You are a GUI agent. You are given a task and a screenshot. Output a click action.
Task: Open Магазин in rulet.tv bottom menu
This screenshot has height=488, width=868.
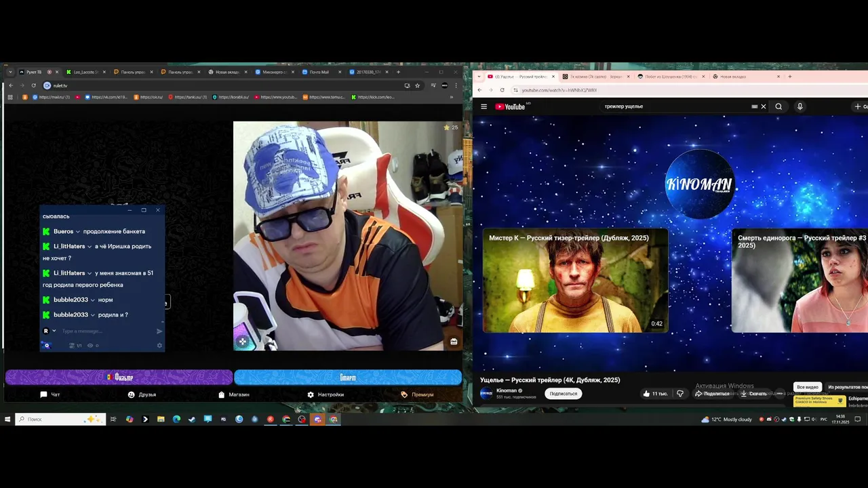(234, 394)
